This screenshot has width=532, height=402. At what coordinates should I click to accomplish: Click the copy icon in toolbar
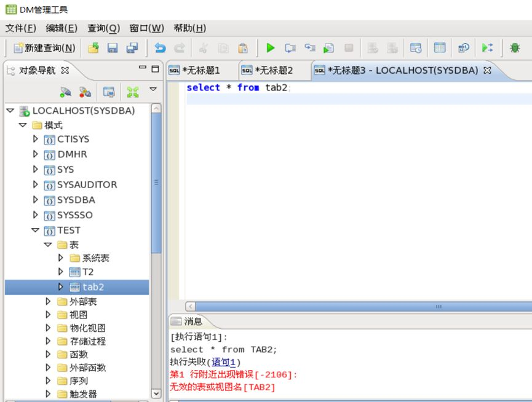coord(223,48)
